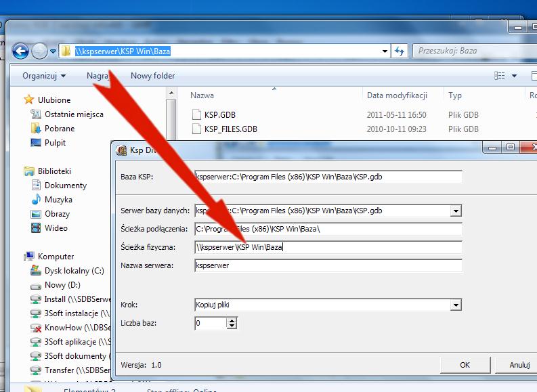Viewport: 537px width, 392px height.
Task: Open Dokumenty library
Action: (x=59, y=186)
